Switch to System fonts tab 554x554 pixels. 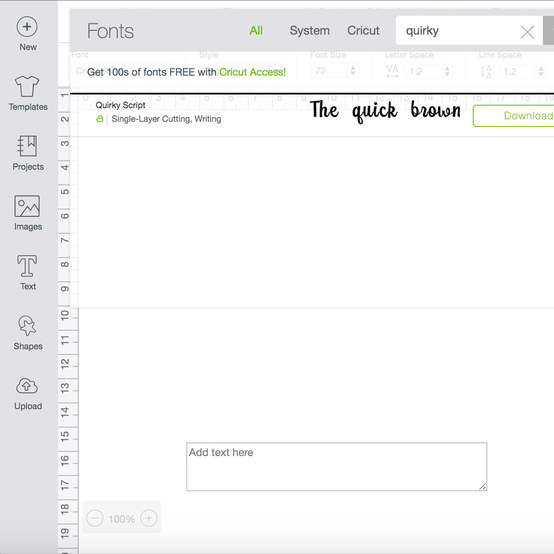click(310, 31)
